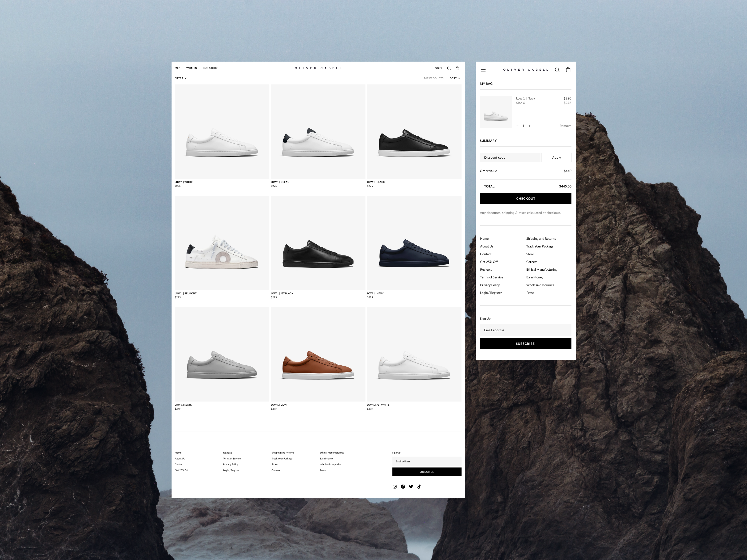Screen dimensions: 747x560
Task: Open the bag icon in the mobile header
Action: [x=568, y=70]
